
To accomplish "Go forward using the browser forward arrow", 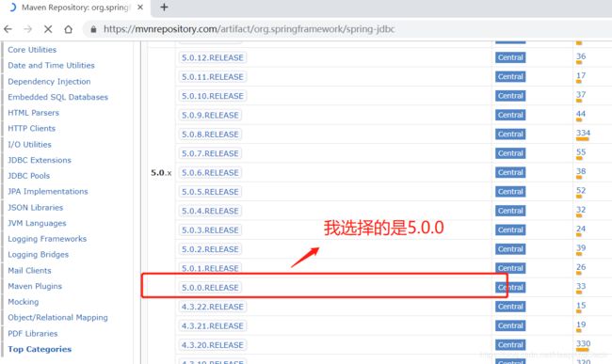I will [27, 29].
